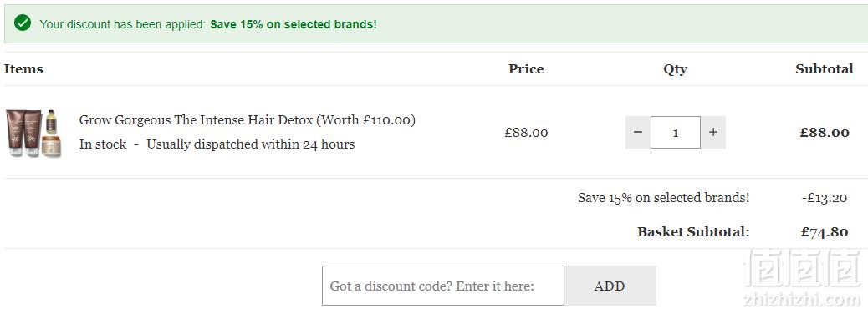Click the Price column header
868x314 pixels.
526,69
